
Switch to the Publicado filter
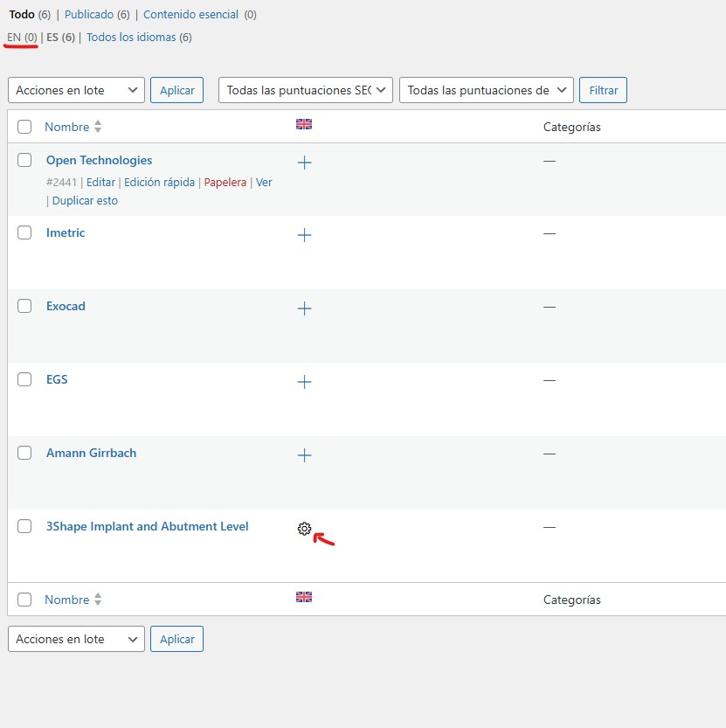(88, 15)
